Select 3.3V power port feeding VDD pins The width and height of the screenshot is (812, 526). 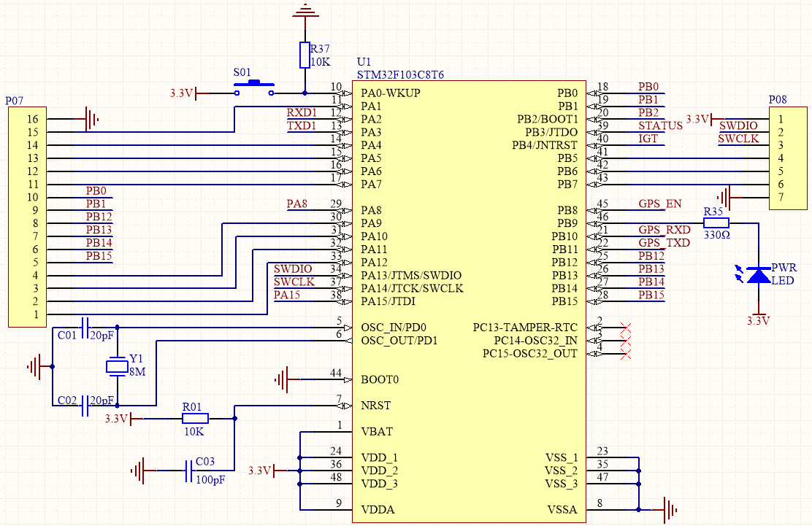pyautogui.click(x=267, y=471)
